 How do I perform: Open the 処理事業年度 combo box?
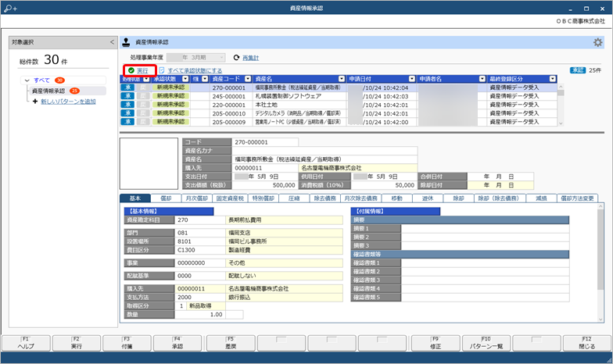(x=195, y=58)
